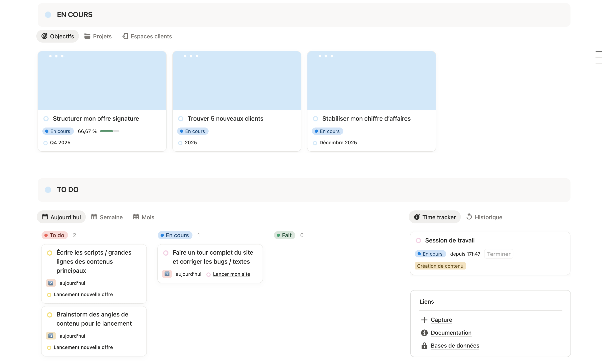Viewport: 610px width, 364px height.
Task: Open the En cours status on Session de travail
Action: [430, 254]
